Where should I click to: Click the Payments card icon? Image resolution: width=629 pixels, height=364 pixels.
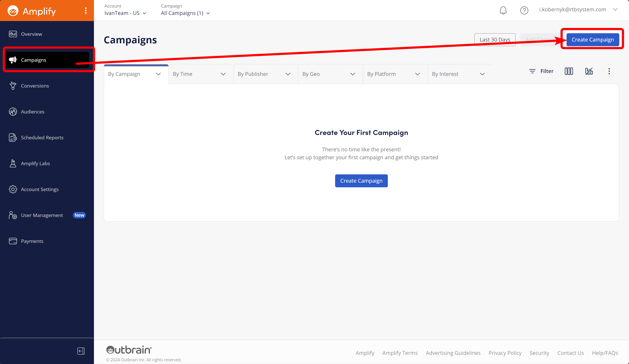pyautogui.click(x=13, y=241)
